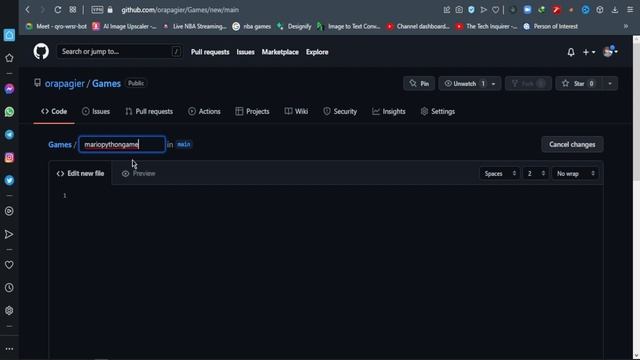Switch to the repository Issues tab
Screen dimensions: 640x360
[96, 111]
